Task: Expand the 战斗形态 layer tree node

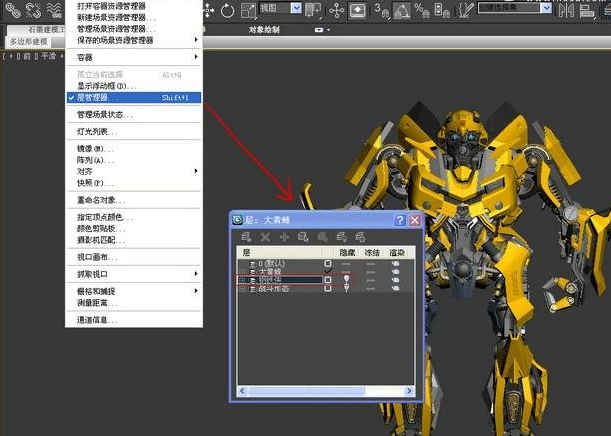Action: (x=242, y=289)
